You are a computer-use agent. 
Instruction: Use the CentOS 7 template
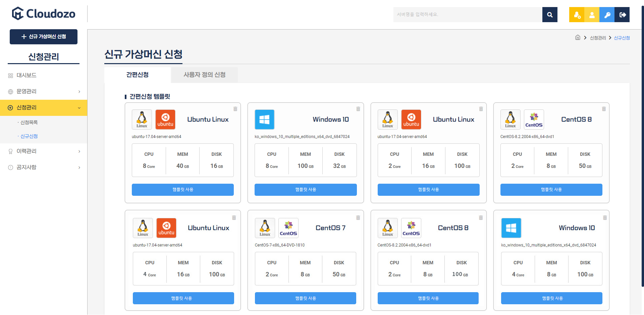(x=305, y=298)
